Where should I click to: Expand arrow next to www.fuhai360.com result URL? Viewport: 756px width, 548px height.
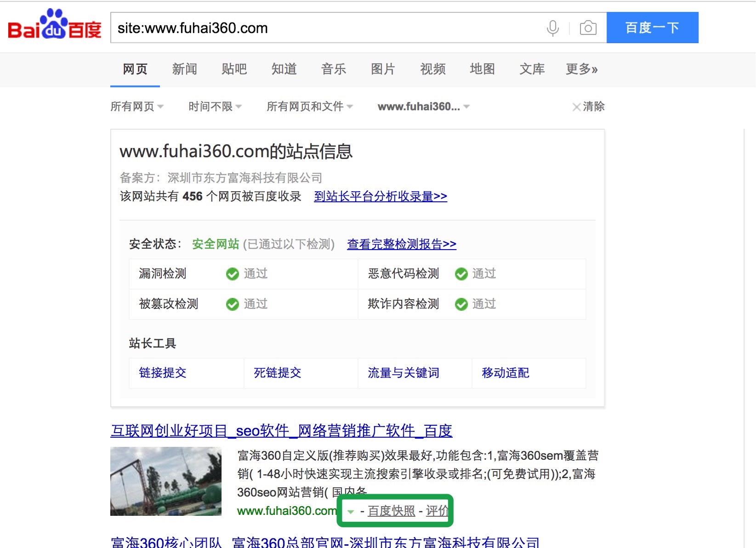[x=351, y=512]
